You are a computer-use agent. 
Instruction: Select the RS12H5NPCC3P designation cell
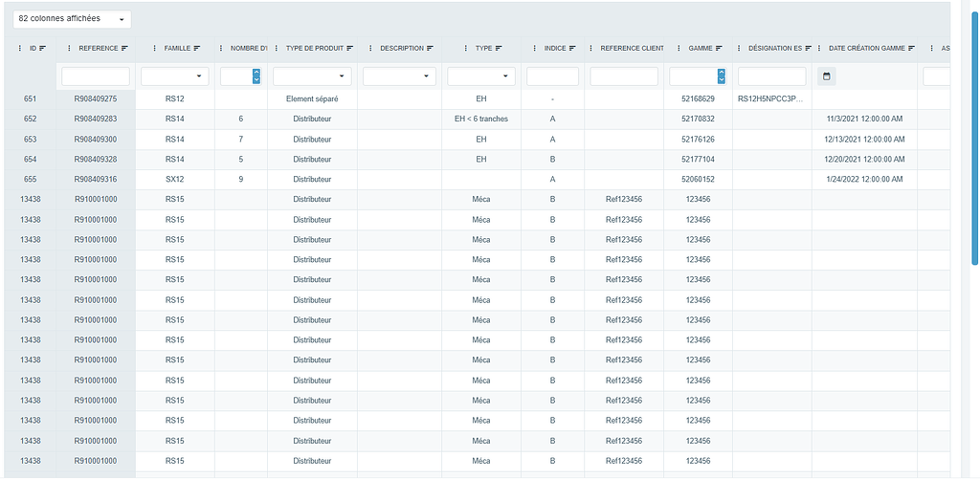770,98
